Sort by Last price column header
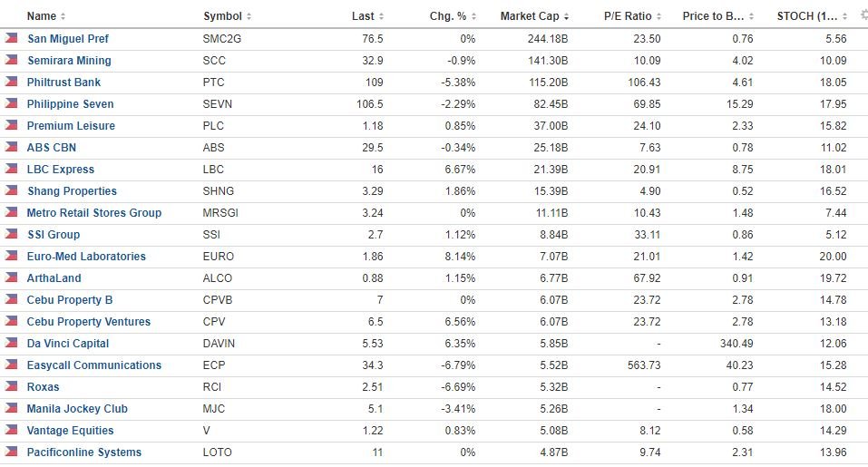Viewport: 868px width, 467px height. (x=363, y=16)
